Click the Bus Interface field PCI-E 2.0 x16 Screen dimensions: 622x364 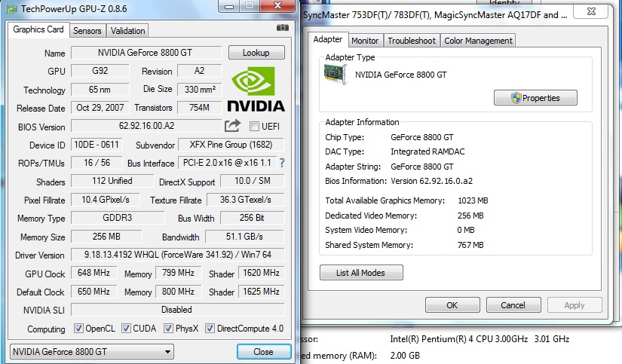click(227, 163)
